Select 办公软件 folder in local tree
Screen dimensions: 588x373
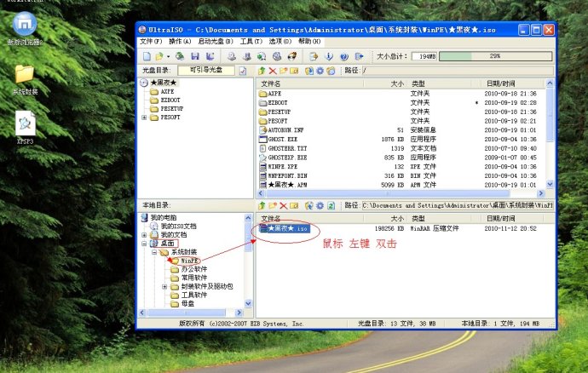click(194, 269)
